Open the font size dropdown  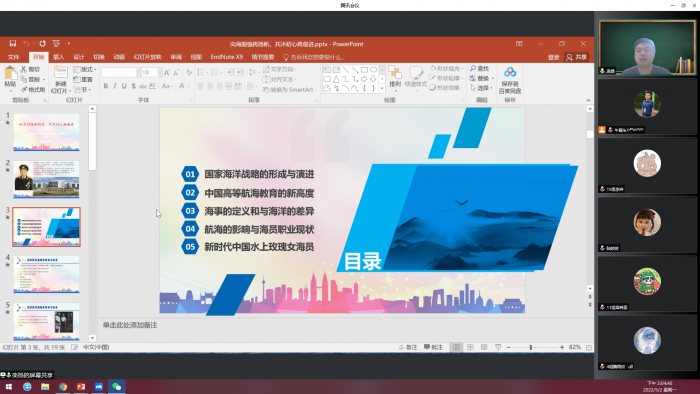(159, 72)
